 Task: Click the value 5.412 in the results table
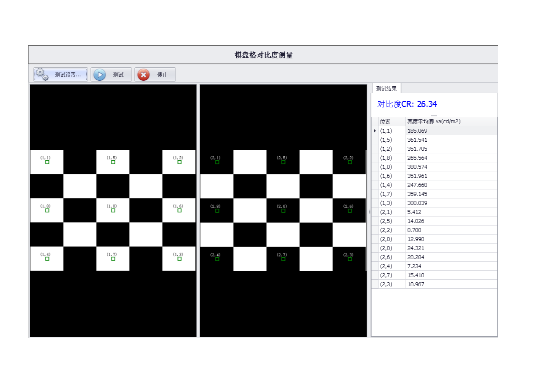(x=414, y=212)
